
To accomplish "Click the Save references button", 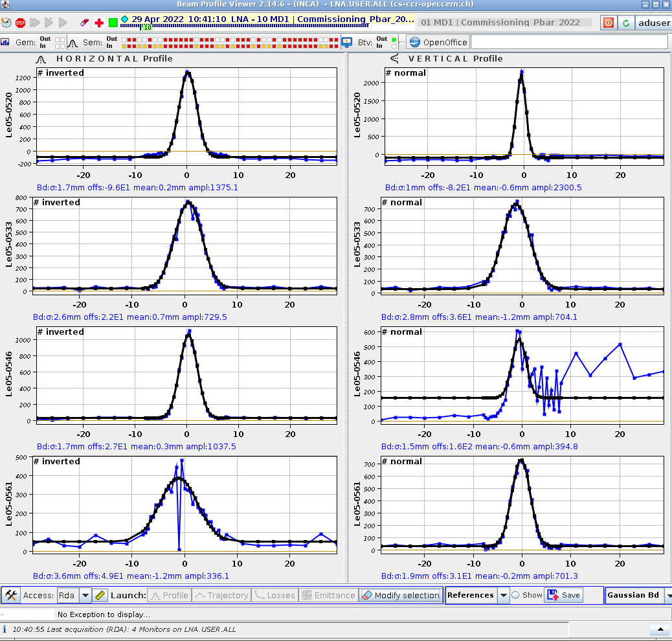I will point(563,595).
